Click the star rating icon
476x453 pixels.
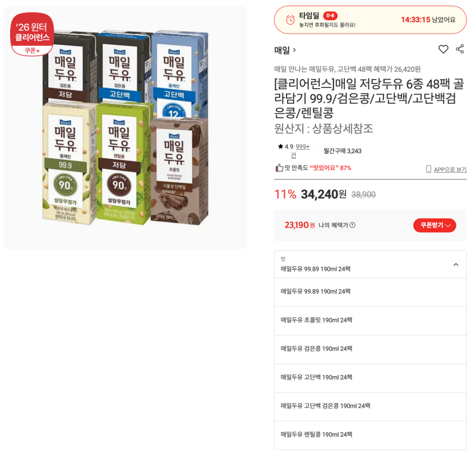coord(280,146)
